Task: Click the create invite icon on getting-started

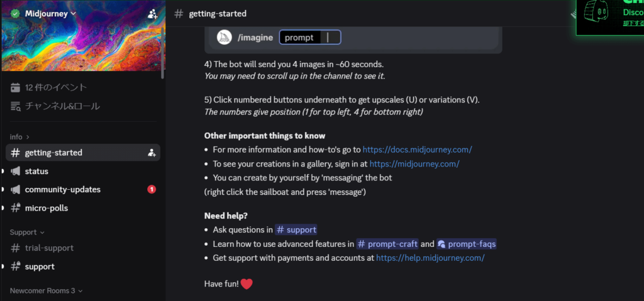Action: click(152, 153)
